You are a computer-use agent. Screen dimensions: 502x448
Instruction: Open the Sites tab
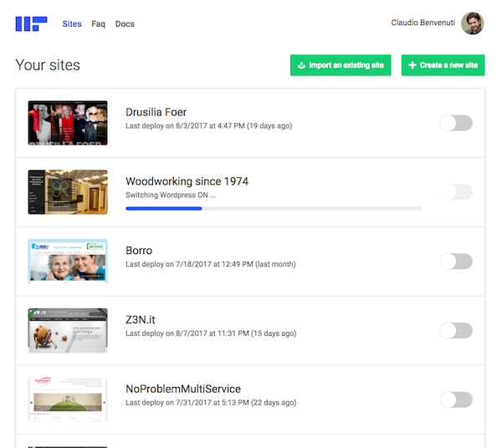72,24
